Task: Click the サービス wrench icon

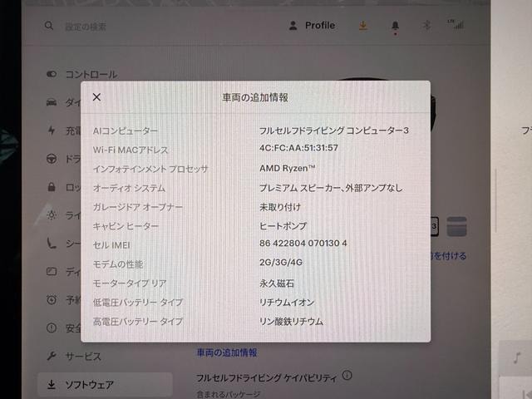Action: coord(52,356)
